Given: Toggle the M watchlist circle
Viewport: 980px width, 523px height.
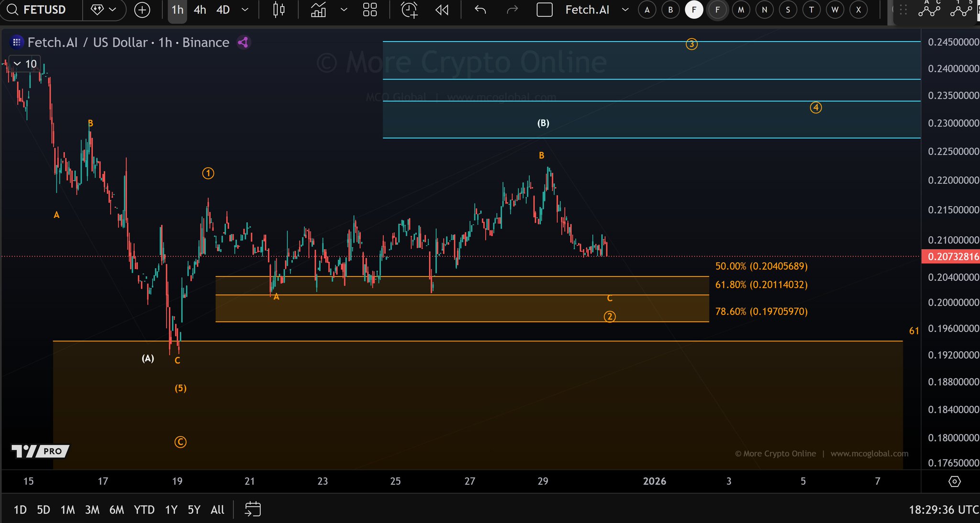Looking at the screenshot, I should point(741,10).
